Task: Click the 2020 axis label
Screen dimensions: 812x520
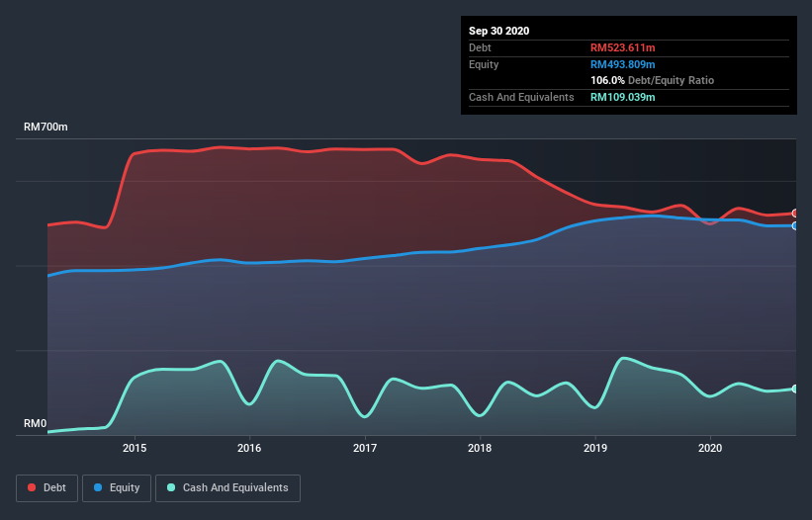Action: pyautogui.click(x=710, y=448)
